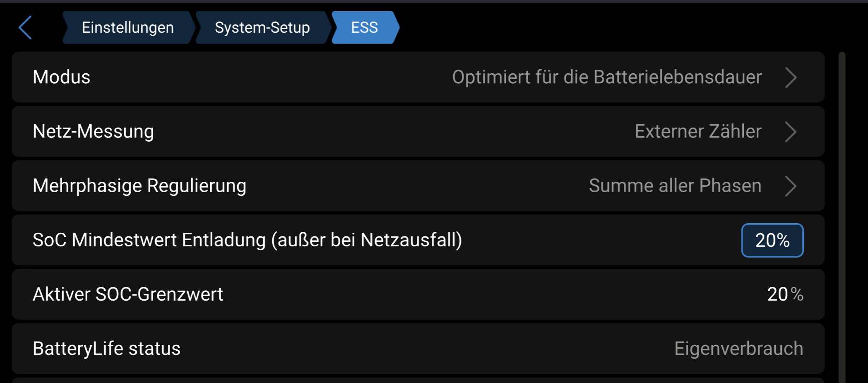868x383 pixels.
Task: Open the System-Setup breadcrumb
Action: (262, 28)
